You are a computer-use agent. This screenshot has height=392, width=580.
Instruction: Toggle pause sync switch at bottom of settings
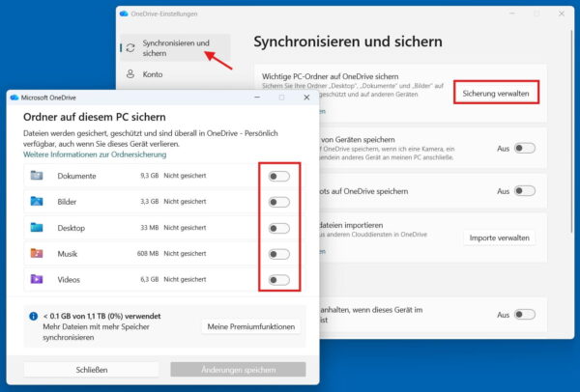pos(525,315)
